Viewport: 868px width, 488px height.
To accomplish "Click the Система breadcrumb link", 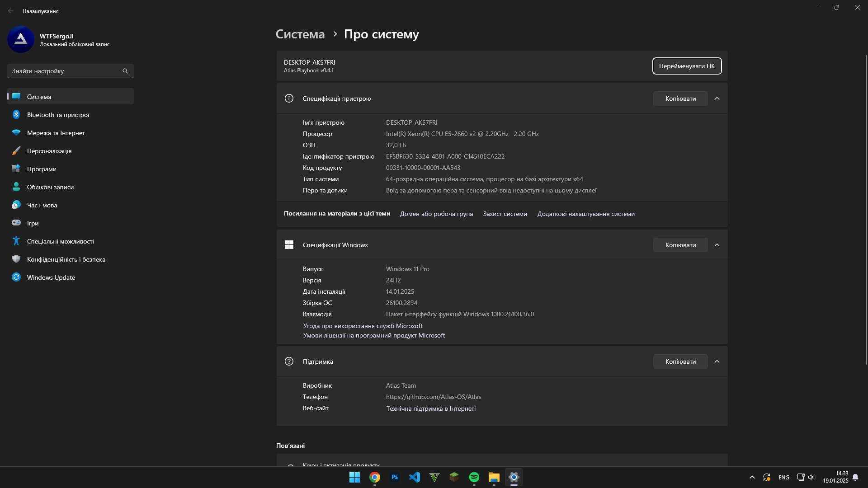I will (x=300, y=34).
